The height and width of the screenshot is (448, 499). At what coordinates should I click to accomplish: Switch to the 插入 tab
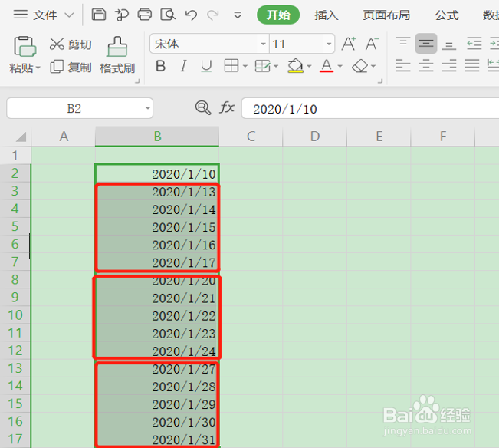pyautogui.click(x=327, y=15)
